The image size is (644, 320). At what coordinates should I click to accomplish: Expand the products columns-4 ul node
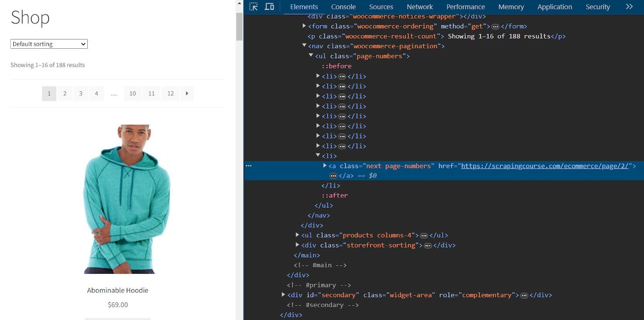pyautogui.click(x=297, y=235)
